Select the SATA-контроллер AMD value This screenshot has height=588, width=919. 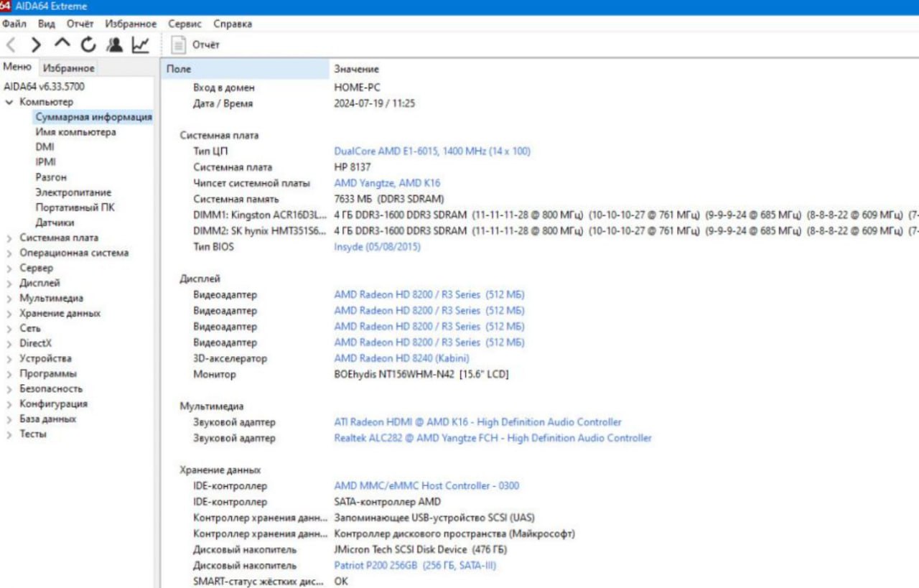388,502
